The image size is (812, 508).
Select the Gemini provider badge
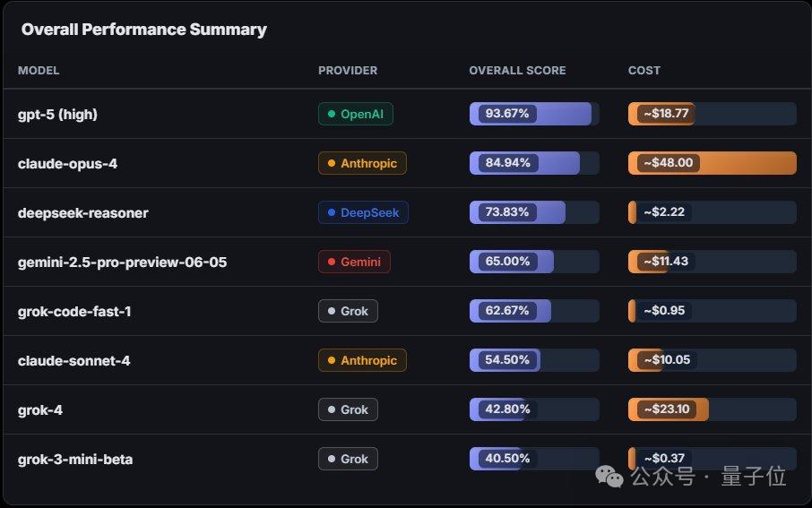354,262
